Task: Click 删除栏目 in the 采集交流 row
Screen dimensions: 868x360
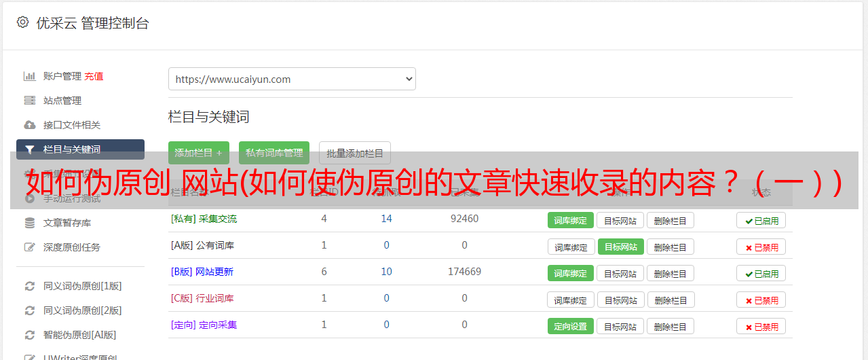Action: [x=670, y=220]
